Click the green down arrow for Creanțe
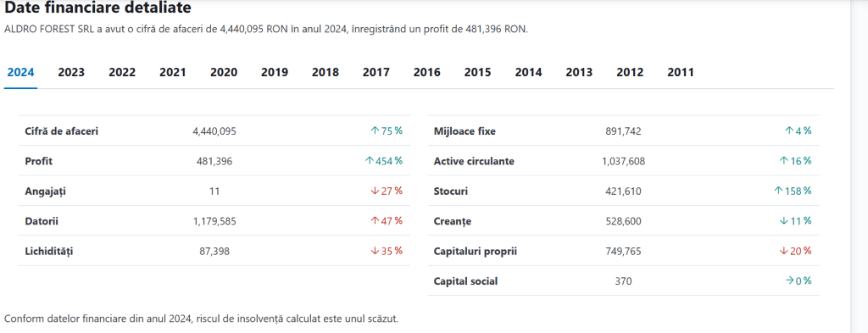 click(784, 220)
